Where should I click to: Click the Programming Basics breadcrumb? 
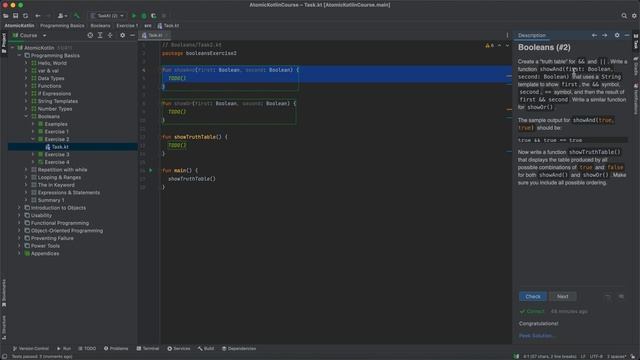point(62,25)
